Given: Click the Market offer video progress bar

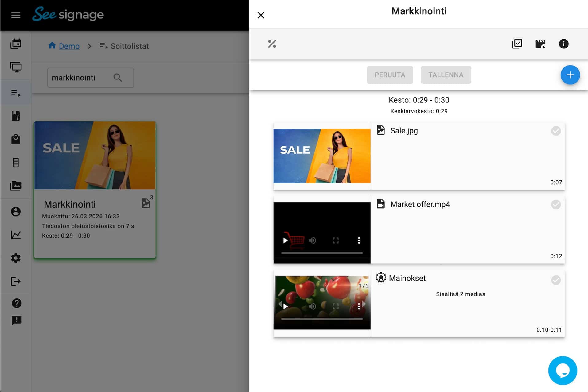Looking at the screenshot, I should point(321,253).
